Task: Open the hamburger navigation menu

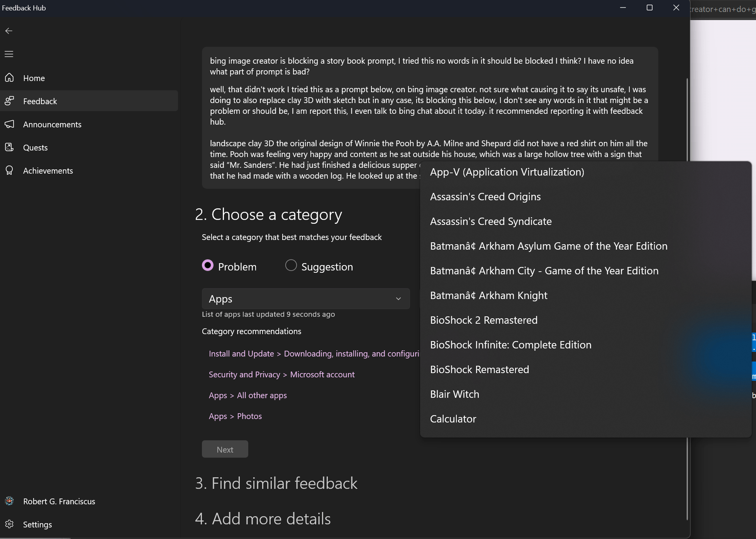Action: point(9,54)
